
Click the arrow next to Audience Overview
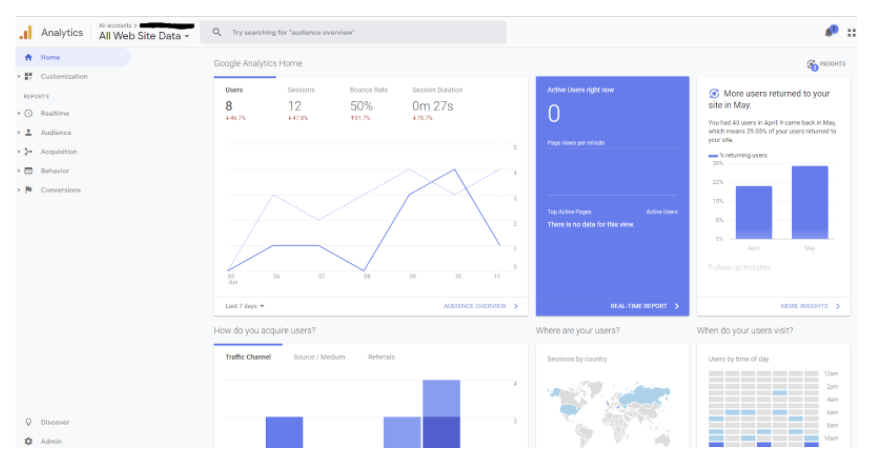(x=516, y=306)
